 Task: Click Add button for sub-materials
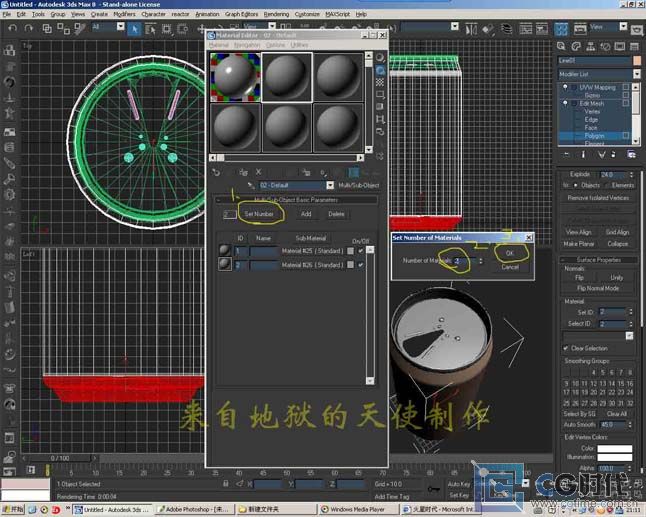[x=306, y=214]
